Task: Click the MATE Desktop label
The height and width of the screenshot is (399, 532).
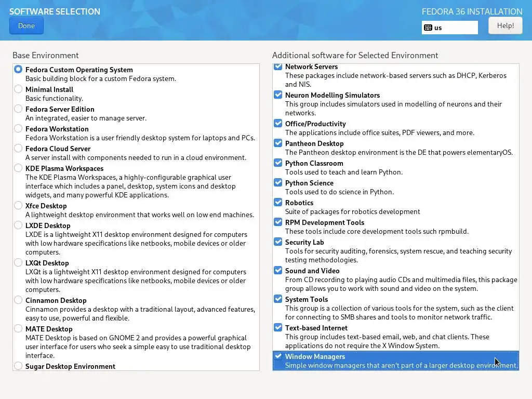Action: 49,329
